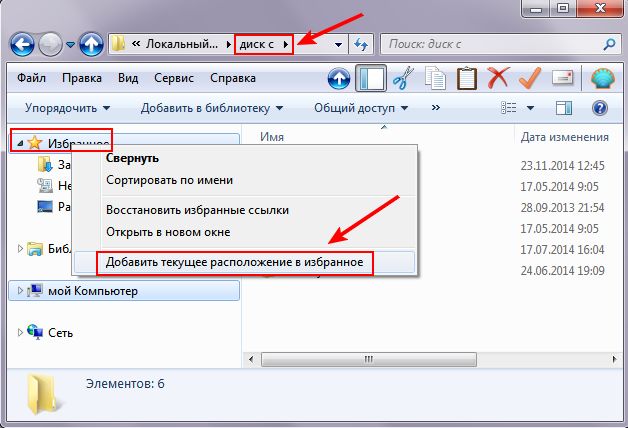Open the Вид menu
The height and width of the screenshot is (428, 628).
coord(128,78)
